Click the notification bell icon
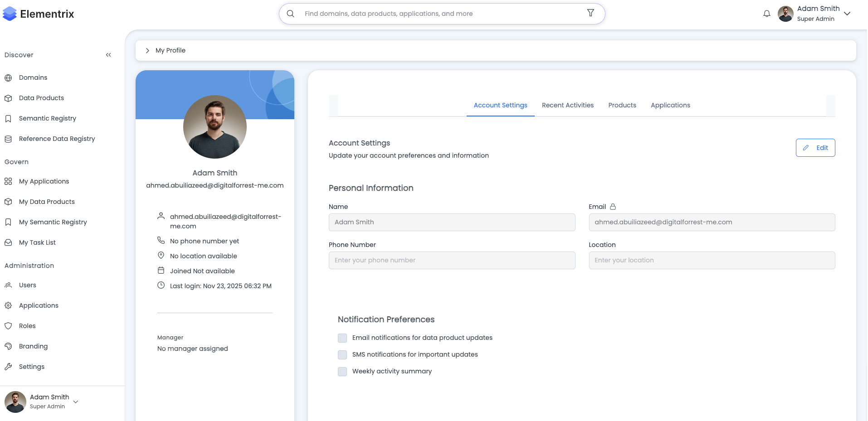 pyautogui.click(x=766, y=14)
